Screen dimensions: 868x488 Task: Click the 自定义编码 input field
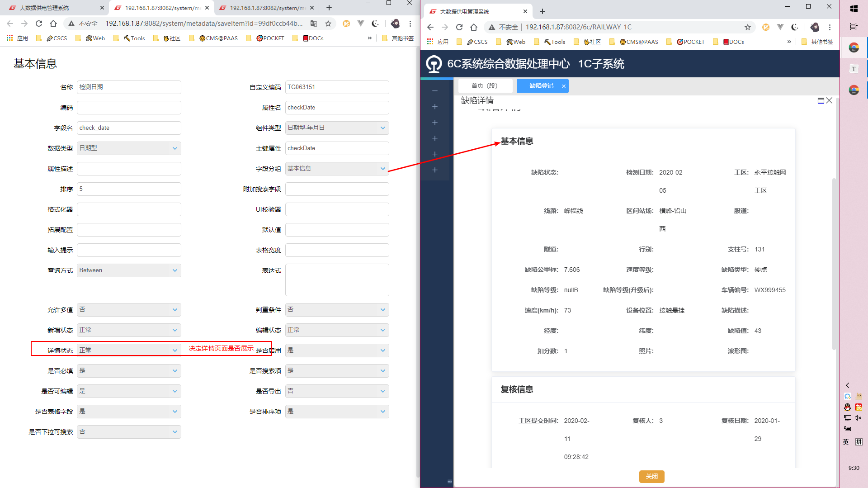[x=337, y=87]
